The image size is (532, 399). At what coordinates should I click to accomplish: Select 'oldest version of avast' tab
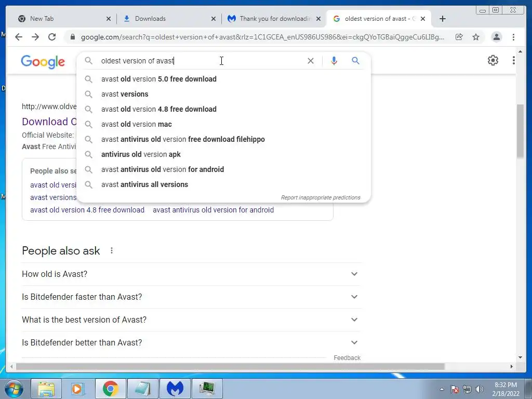pyautogui.click(x=378, y=19)
